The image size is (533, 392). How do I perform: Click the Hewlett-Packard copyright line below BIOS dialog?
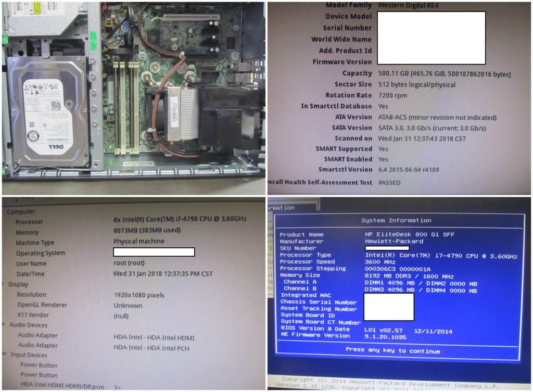[390, 382]
